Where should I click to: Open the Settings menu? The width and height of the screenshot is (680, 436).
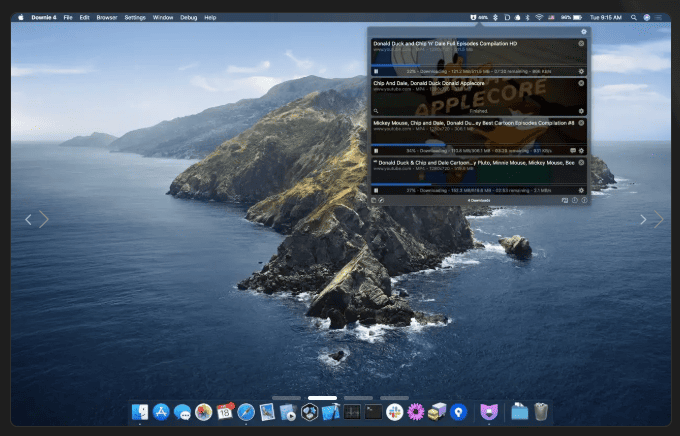click(135, 17)
